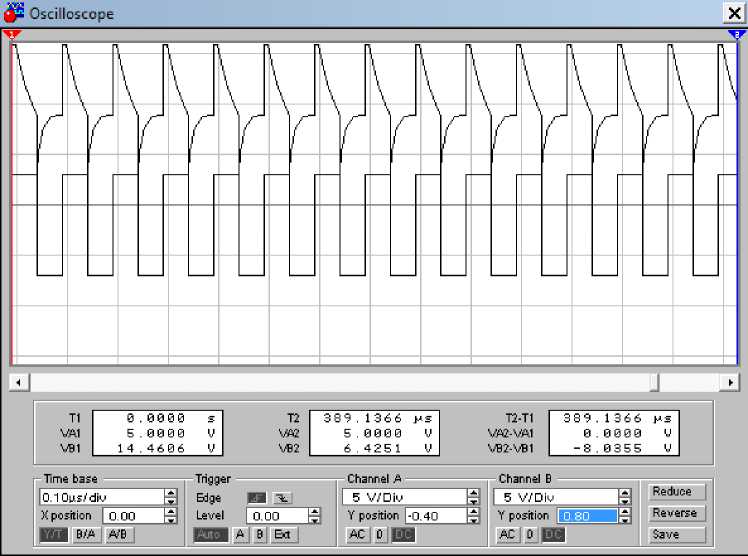Click the blue T2 cursor marker
This screenshot has width=748, height=556.
pos(738,34)
